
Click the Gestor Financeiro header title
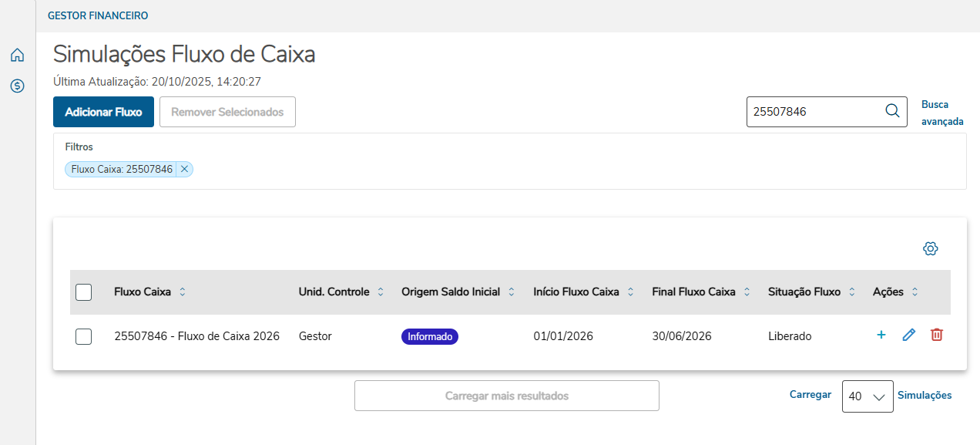pos(98,15)
